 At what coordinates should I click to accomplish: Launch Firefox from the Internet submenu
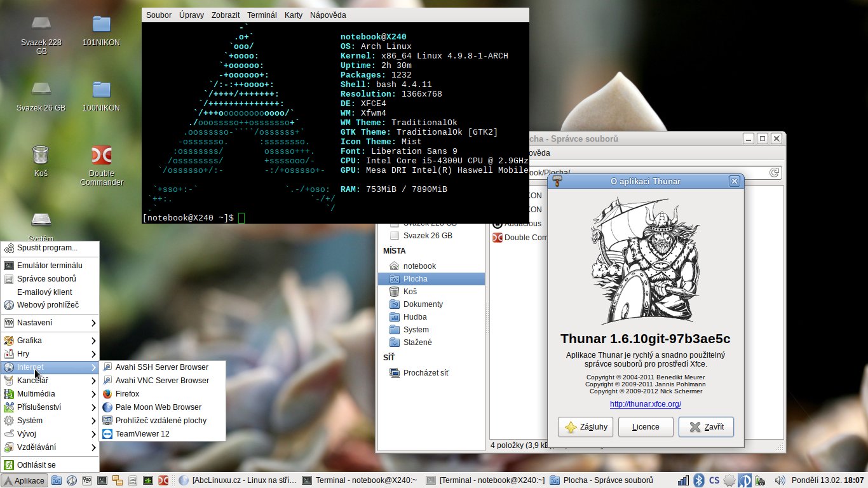(x=163, y=394)
